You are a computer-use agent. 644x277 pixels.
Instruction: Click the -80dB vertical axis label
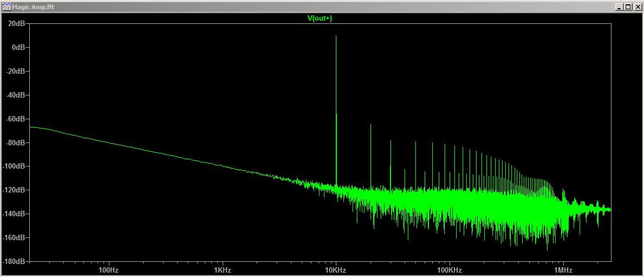pyautogui.click(x=15, y=143)
